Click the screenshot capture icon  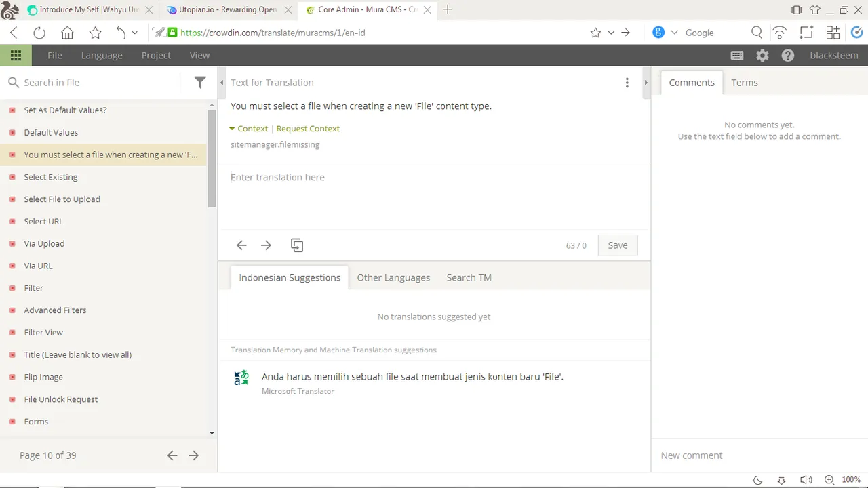click(x=806, y=33)
